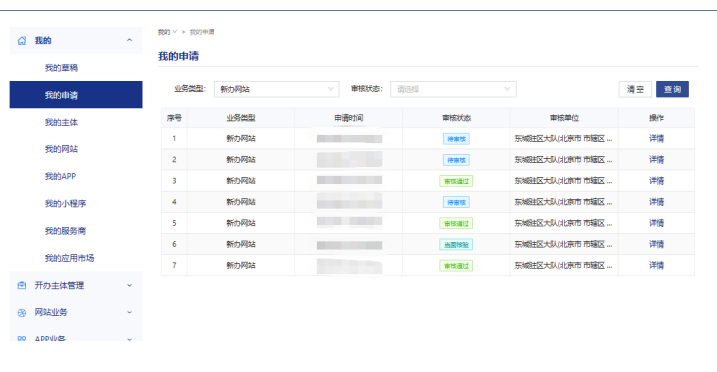Open 详情 link for row 1
The height and width of the screenshot is (372, 717).
[x=656, y=138]
